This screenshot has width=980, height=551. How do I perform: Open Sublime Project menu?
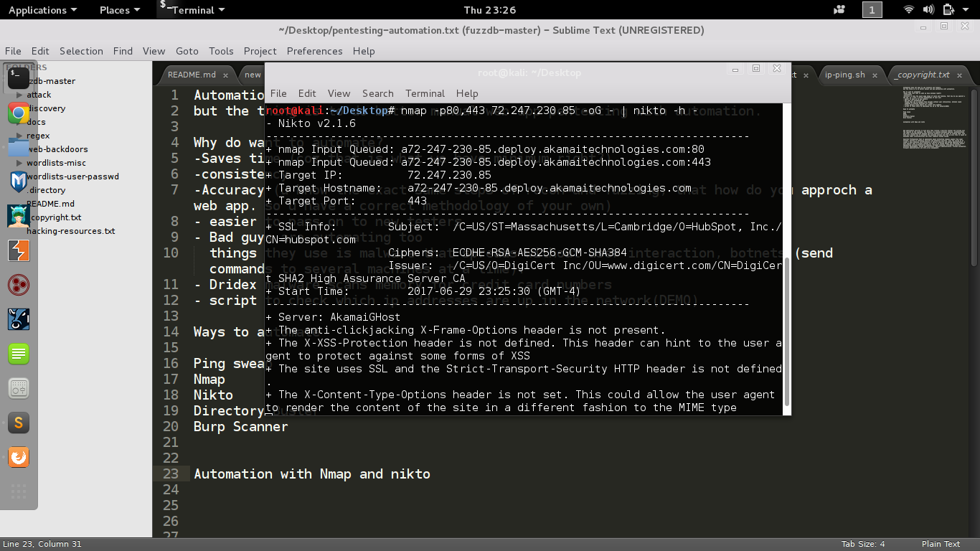coord(260,51)
